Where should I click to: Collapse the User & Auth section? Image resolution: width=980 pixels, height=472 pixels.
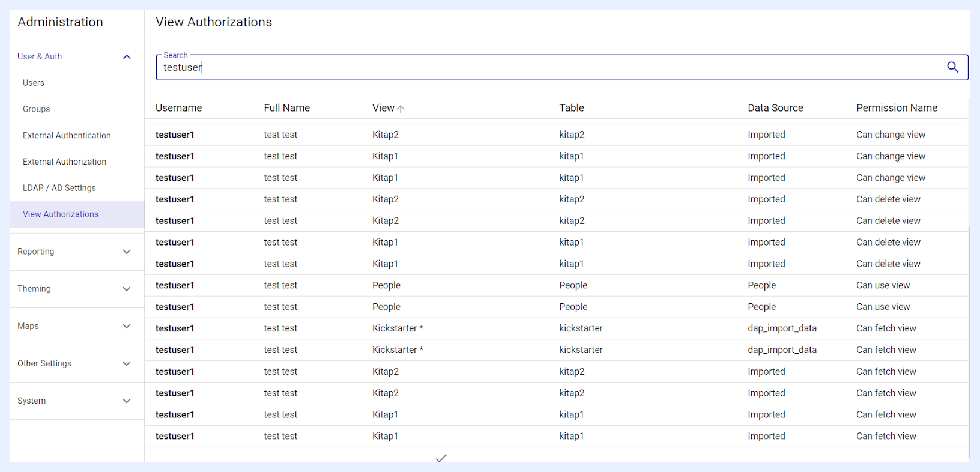pyautogui.click(x=127, y=57)
